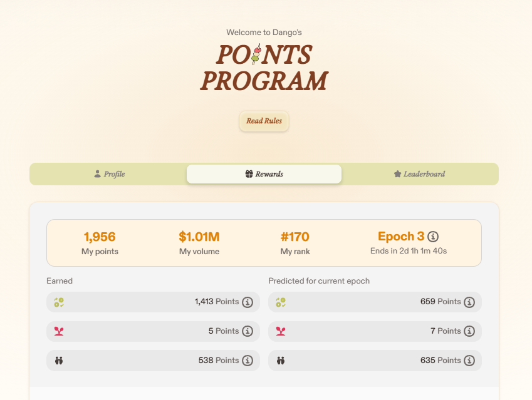This screenshot has width=532, height=400.
Task: Click the '659 Points' text
Action: 441,301
